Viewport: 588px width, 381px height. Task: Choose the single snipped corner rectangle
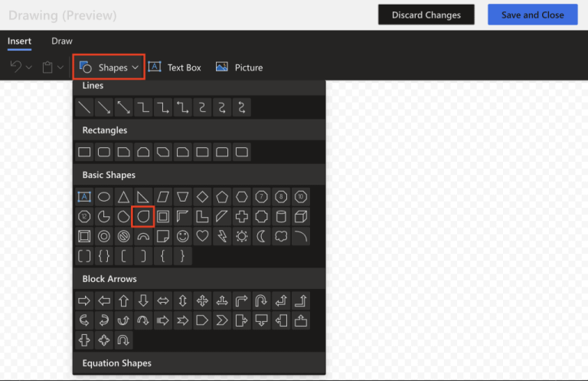124,152
